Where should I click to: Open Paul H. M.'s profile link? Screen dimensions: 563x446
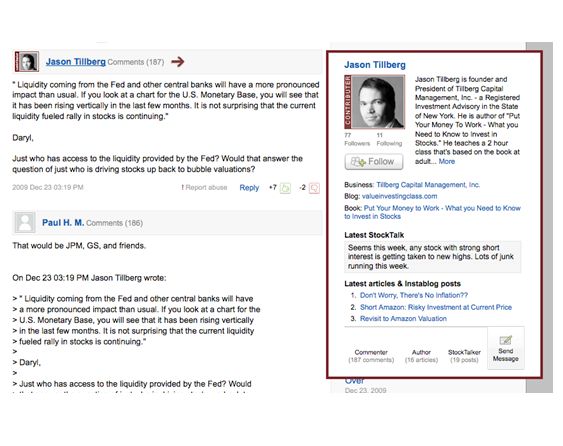pos(63,223)
